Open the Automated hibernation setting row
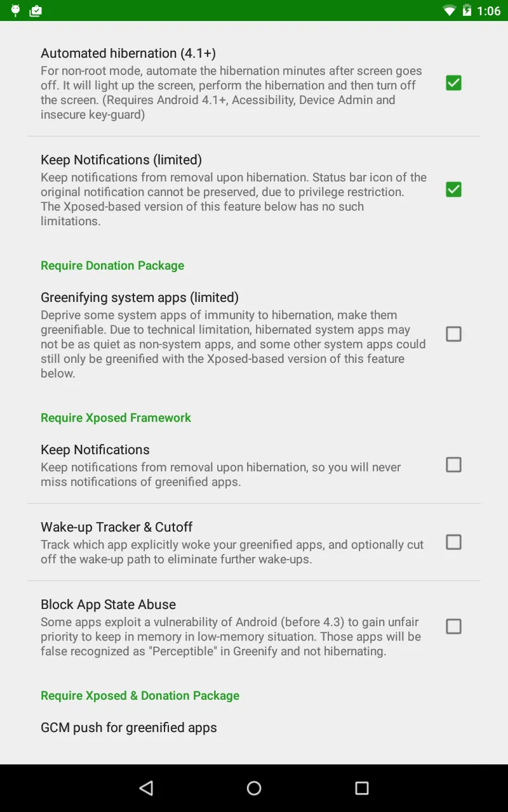 click(222, 82)
